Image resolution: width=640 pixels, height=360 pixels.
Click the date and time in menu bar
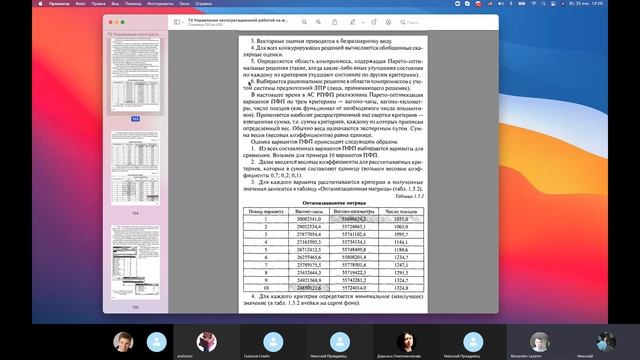point(586,4)
